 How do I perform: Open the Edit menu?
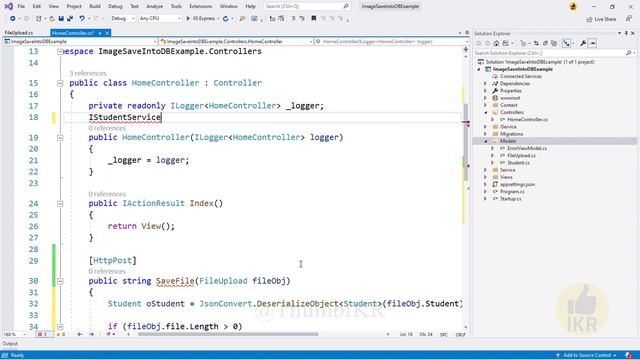point(37,7)
